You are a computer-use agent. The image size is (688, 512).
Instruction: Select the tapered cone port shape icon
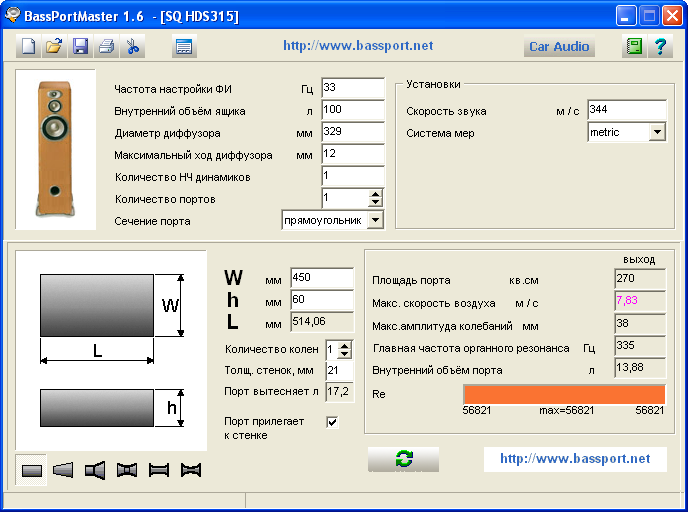coord(63,470)
